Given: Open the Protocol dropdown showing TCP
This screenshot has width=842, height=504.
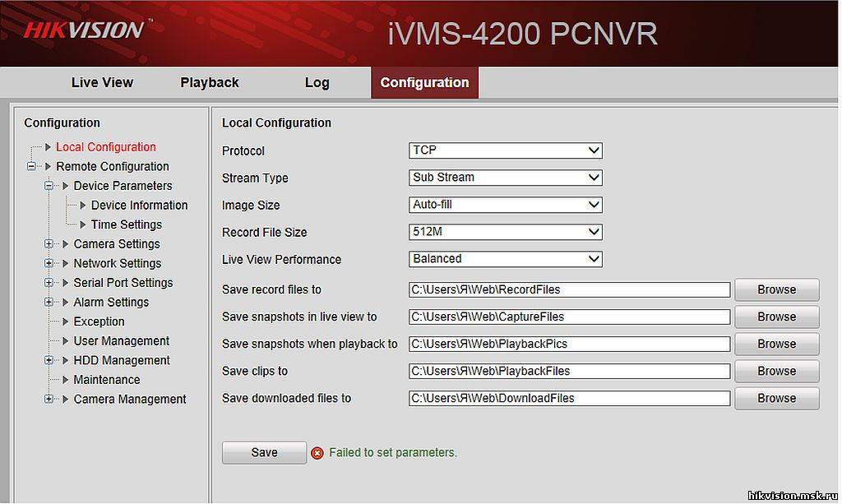Looking at the screenshot, I should tap(506, 150).
